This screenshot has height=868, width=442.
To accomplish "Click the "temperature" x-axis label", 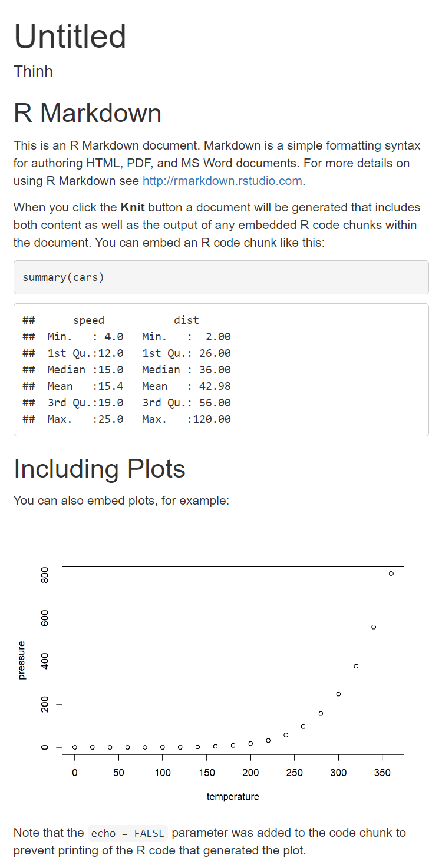I will click(x=233, y=797).
